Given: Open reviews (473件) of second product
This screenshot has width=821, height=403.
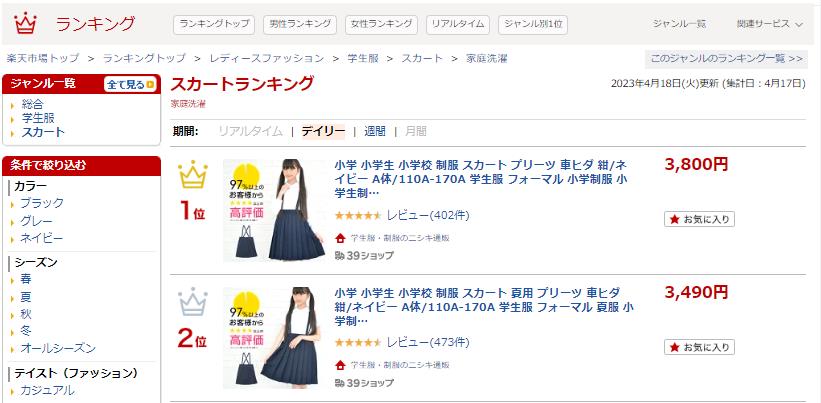Looking at the screenshot, I should [x=428, y=343].
